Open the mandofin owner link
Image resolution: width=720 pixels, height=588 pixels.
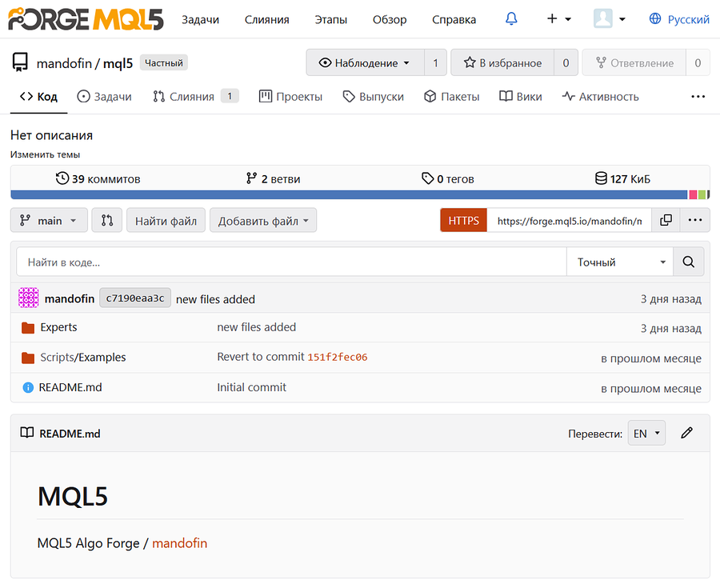[x=64, y=63]
